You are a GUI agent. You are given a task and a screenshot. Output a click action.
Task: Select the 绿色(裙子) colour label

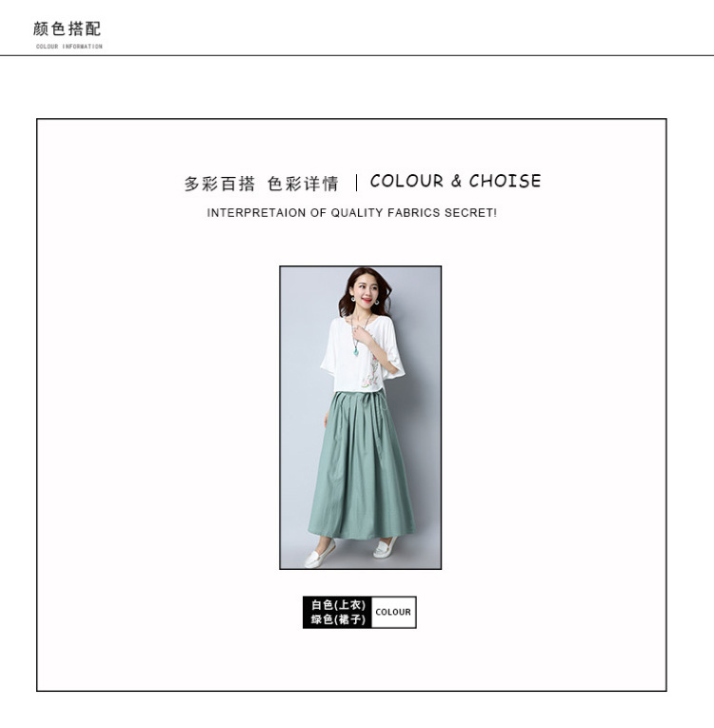pyautogui.click(x=338, y=620)
